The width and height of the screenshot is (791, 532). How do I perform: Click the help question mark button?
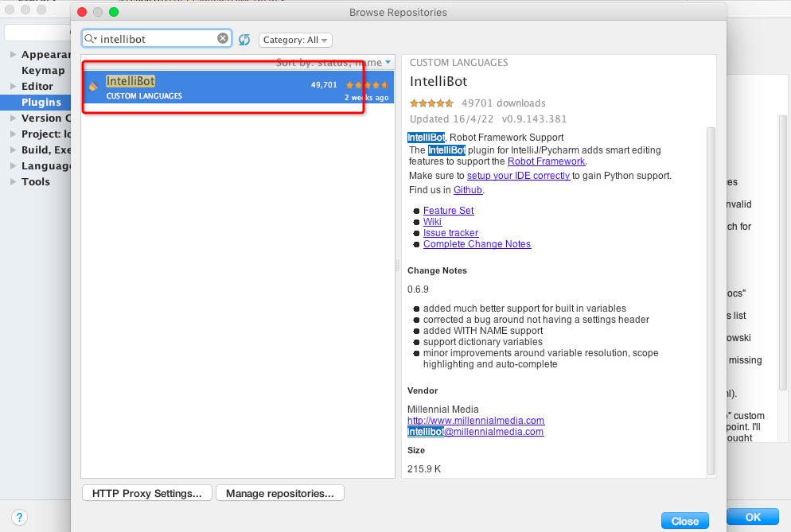(20, 517)
